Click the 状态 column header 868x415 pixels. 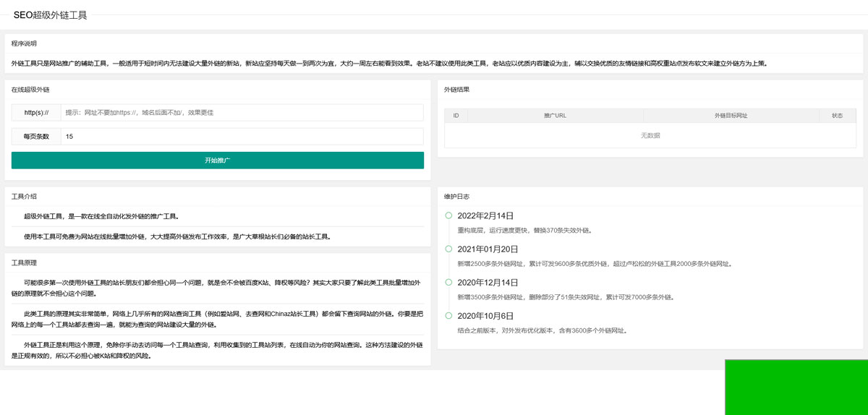pyautogui.click(x=837, y=116)
